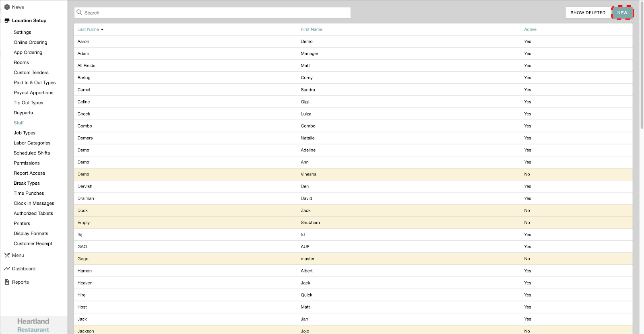This screenshot has height=334, width=644.
Task: Toggle SHOW DELETED staff
Action: click(x=588, y=12)
